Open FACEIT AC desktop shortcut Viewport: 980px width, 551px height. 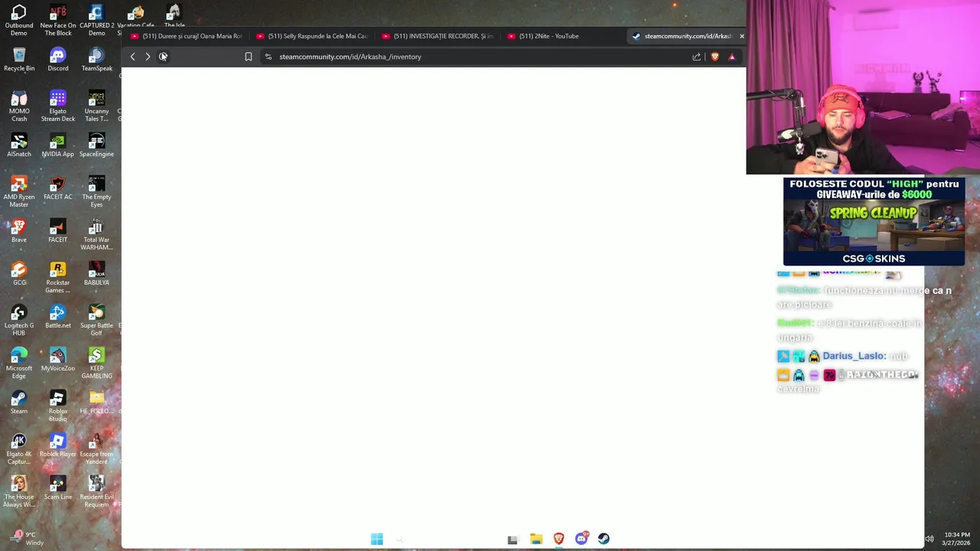pos(58,188)
